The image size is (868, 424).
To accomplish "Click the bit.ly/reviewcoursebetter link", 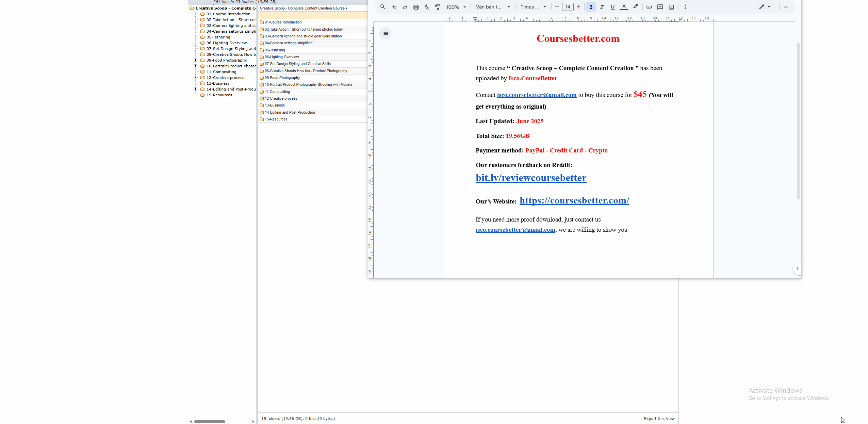I will [x=531, y=178].
